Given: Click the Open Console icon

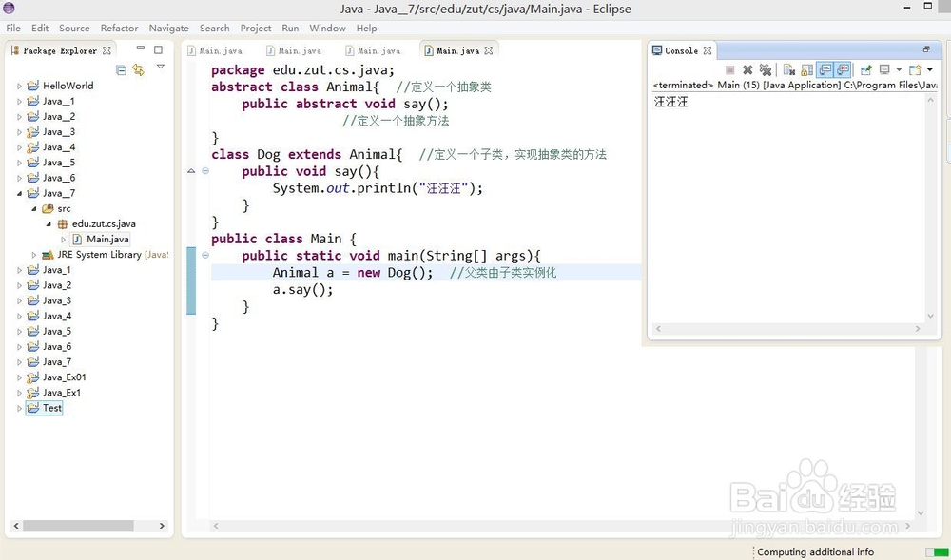Looking at the screenshot, I should pos(915,69).
